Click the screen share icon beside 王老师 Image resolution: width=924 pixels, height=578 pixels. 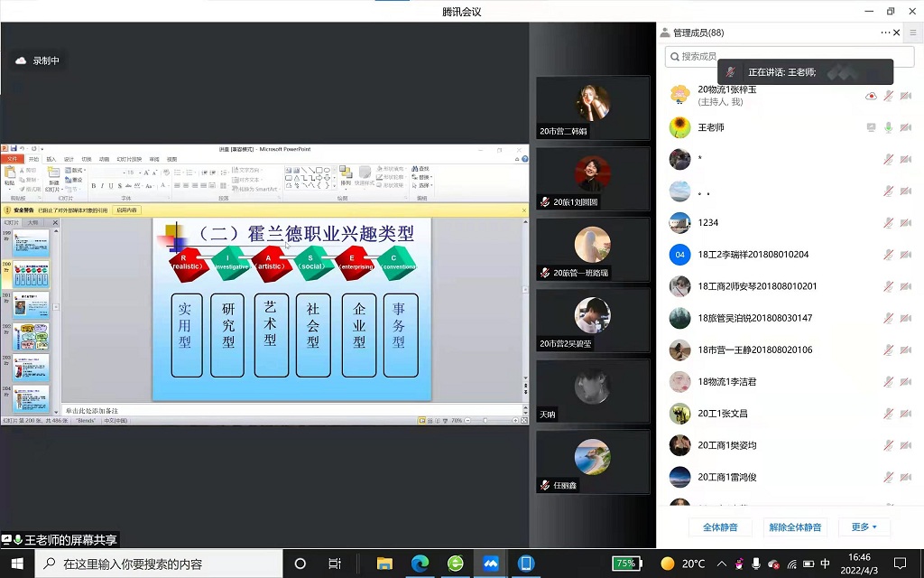coord(871,127)
